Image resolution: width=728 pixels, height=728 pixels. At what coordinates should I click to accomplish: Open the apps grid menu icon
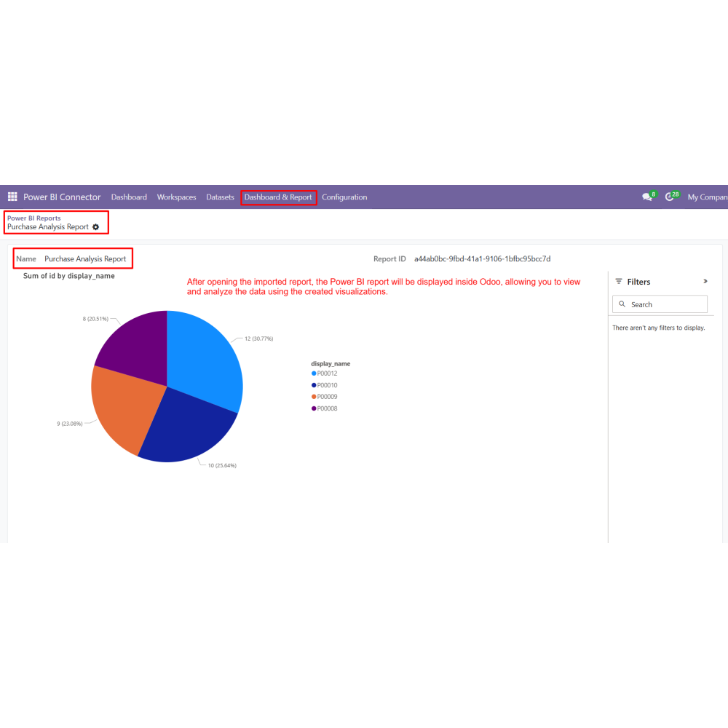pyautogui.click(x=12, y=197)
